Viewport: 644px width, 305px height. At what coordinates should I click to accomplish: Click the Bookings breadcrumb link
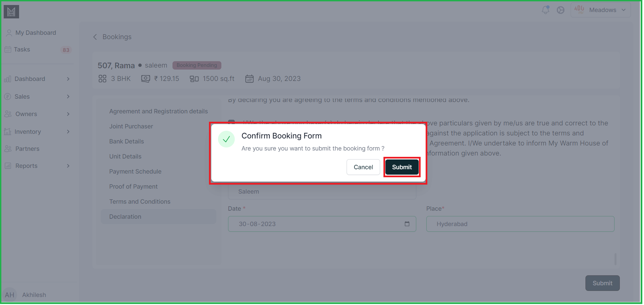[x=117, y=37]
